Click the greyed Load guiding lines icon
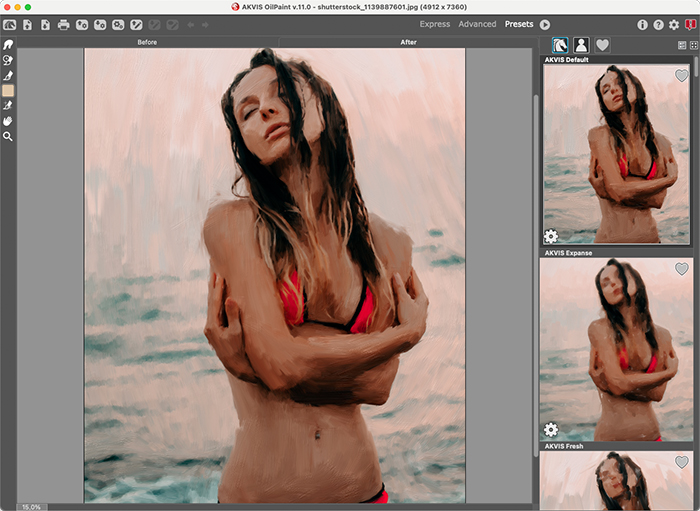The image size is (700, 511). 154,25
